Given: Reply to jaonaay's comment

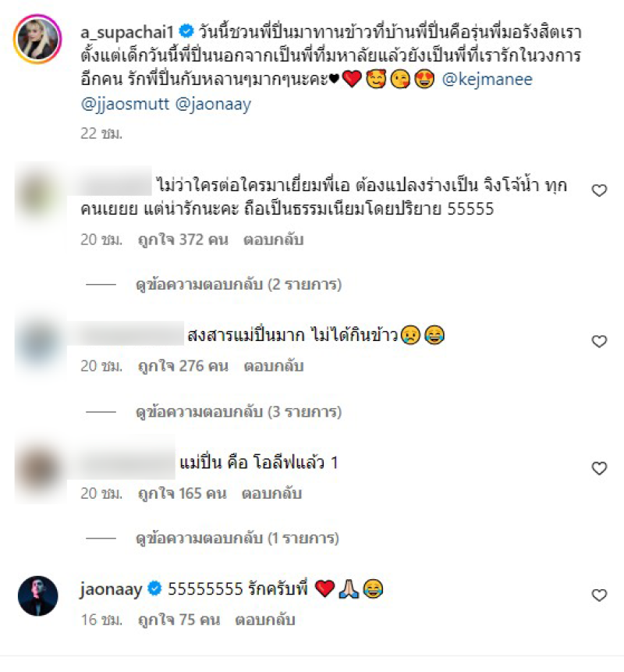Looking at the screenshot, I should point(264,620).
